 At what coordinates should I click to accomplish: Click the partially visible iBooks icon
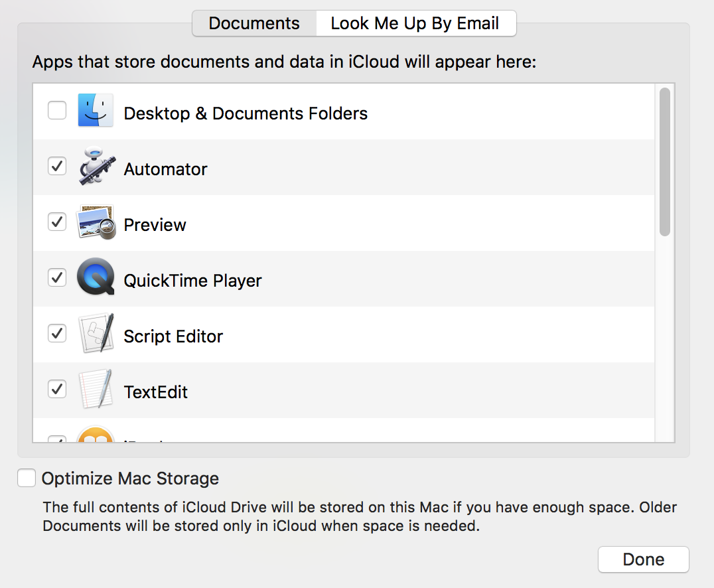tap(95, 433)
